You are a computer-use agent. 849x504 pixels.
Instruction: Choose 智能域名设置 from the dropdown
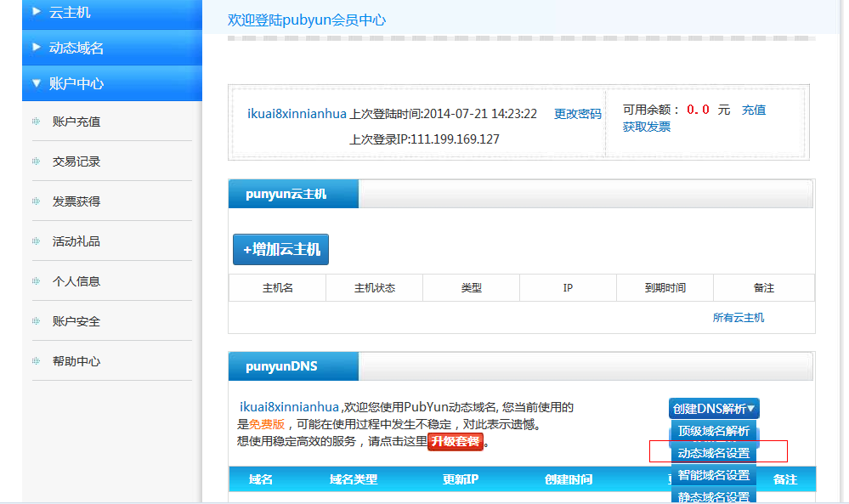tap(714, 475)
